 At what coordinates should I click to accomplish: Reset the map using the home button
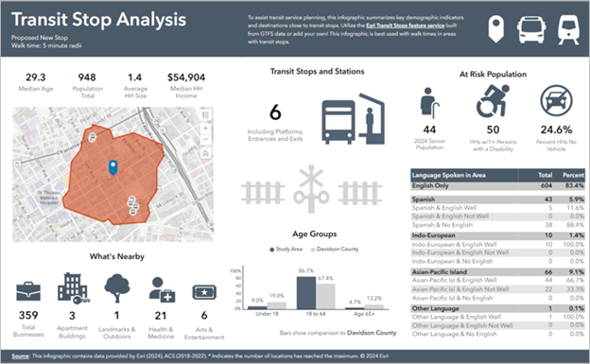pyautogui.click(x=205, y=153)
